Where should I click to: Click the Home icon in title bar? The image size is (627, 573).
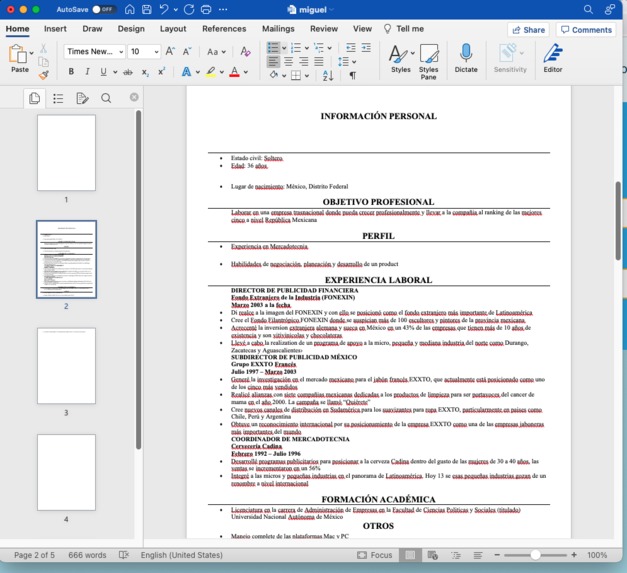[130, 9]
